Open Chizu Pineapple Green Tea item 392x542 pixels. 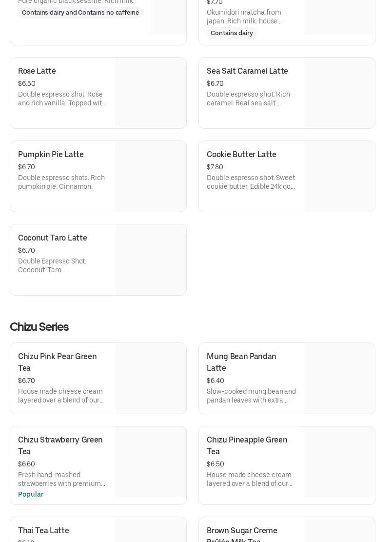(247, 445)
